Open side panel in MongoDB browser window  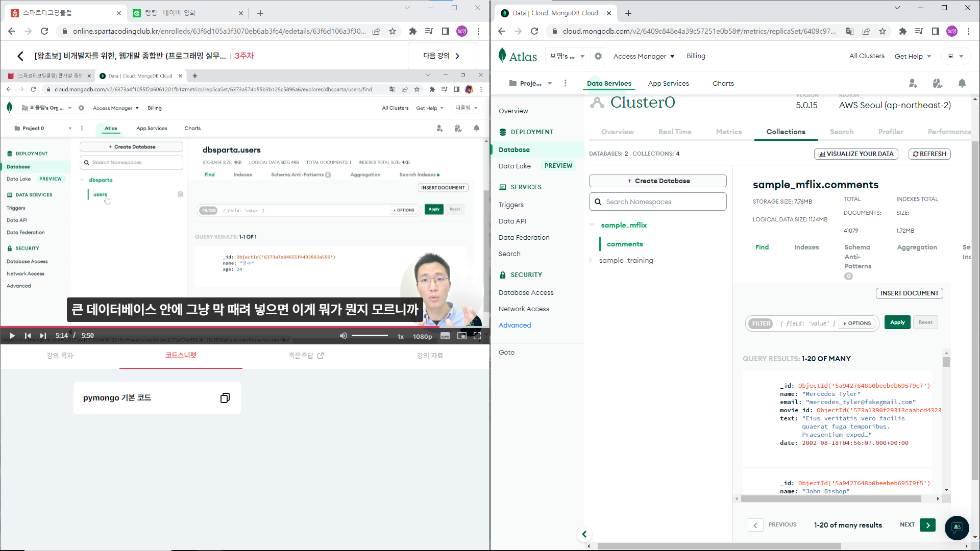(936, 31)
